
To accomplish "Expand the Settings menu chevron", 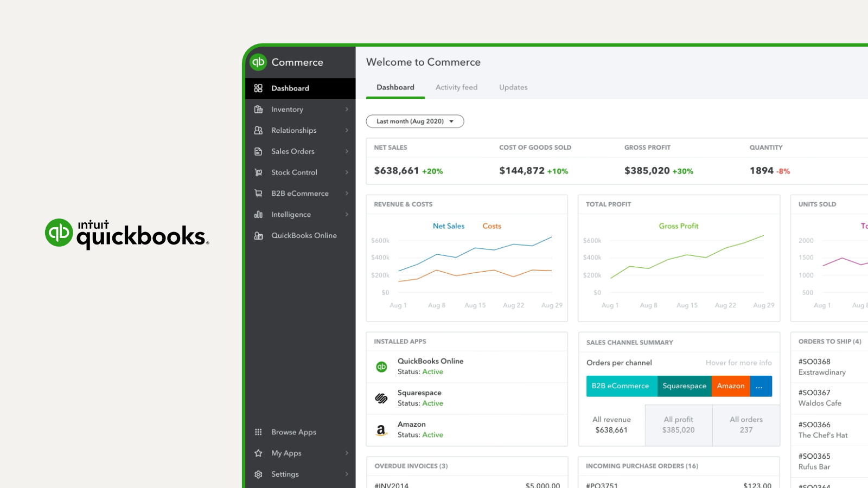I will pos(347,474).
